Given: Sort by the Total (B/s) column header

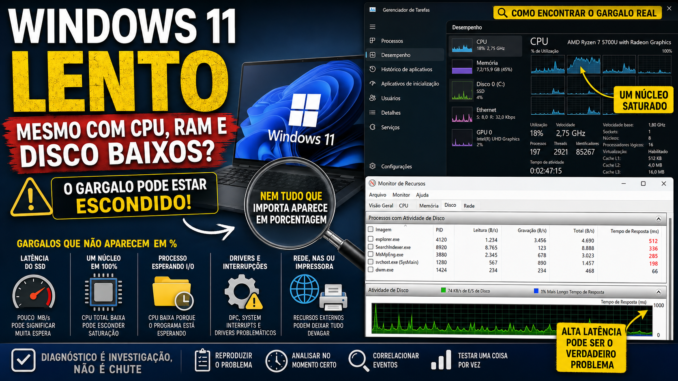Looking at the screenshot, I should coord(584,231).
